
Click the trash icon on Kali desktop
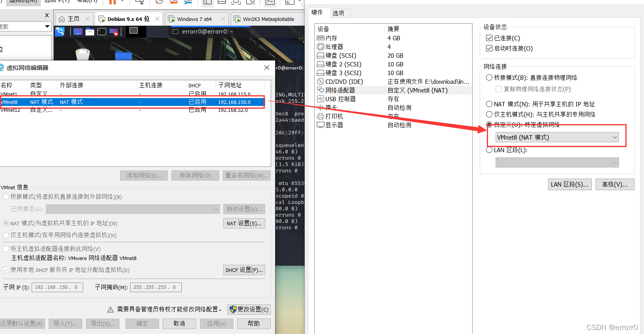click(x=83, y=54)
